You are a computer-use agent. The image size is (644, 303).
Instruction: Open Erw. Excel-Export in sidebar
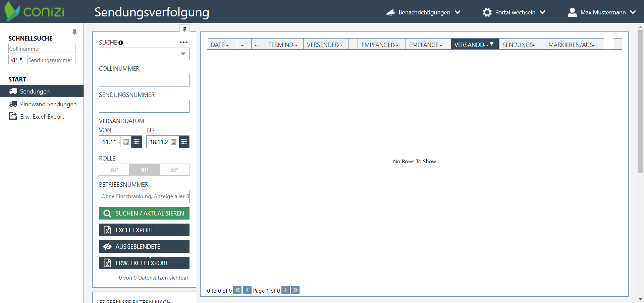click(x=42, y=117)
